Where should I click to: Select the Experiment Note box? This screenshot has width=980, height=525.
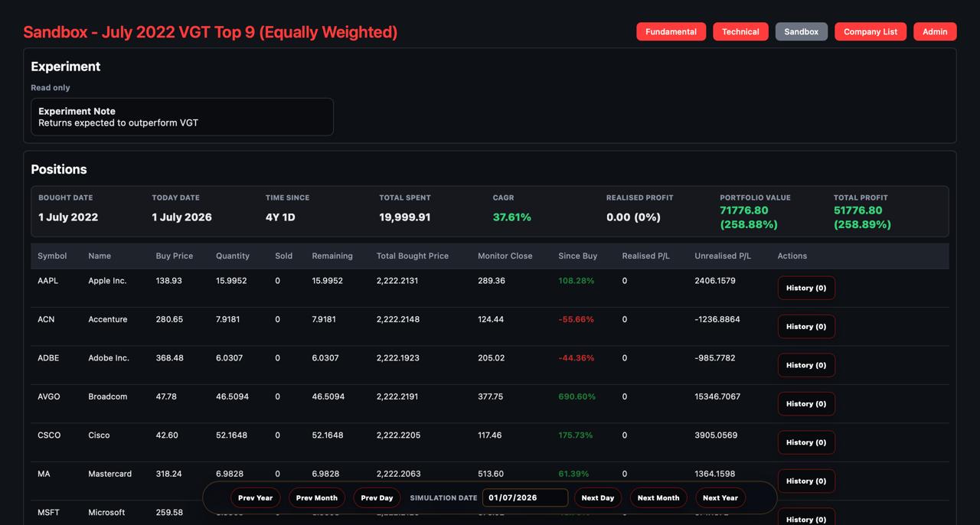click(182, 116)
